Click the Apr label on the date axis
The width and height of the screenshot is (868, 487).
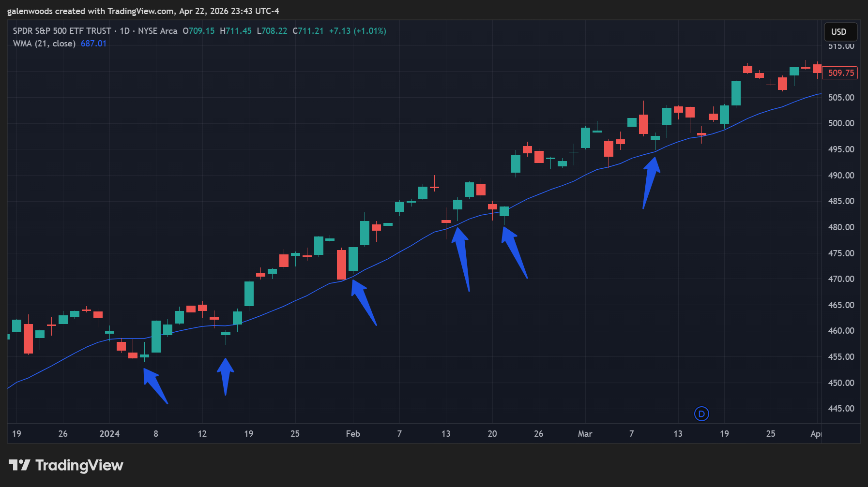[816, 434]
